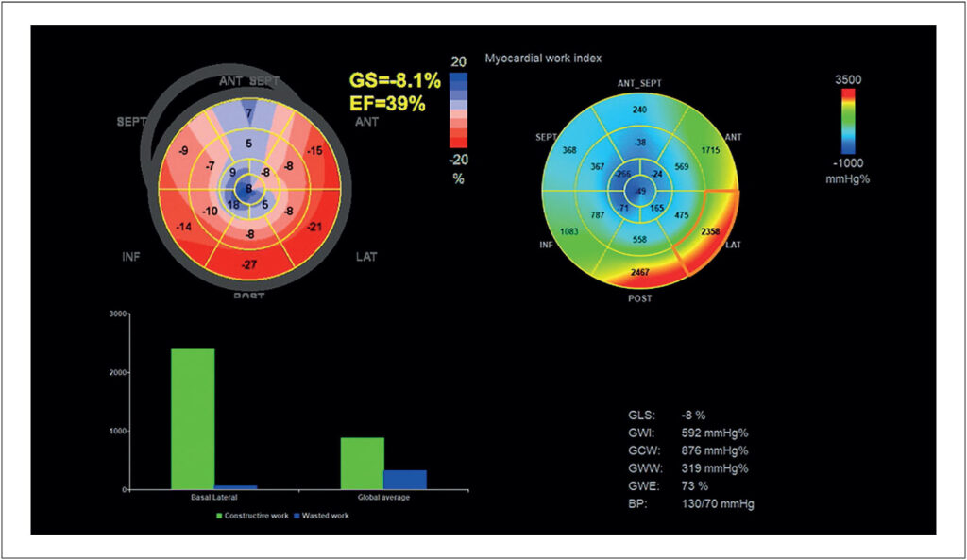Click the myocardial work index color scale
This screenshot has height=560, width=967.
849,121
